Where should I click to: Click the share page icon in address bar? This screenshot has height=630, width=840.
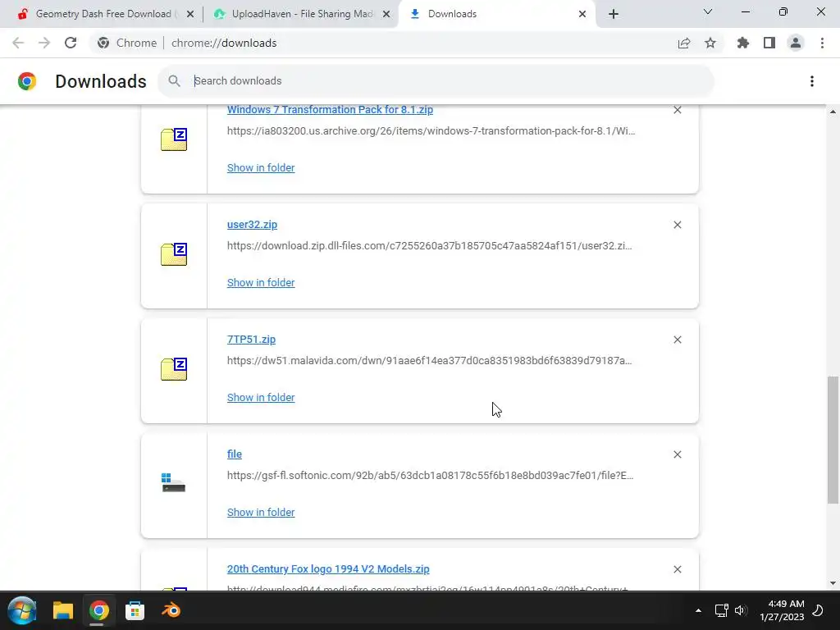click(x=684, y=43)
